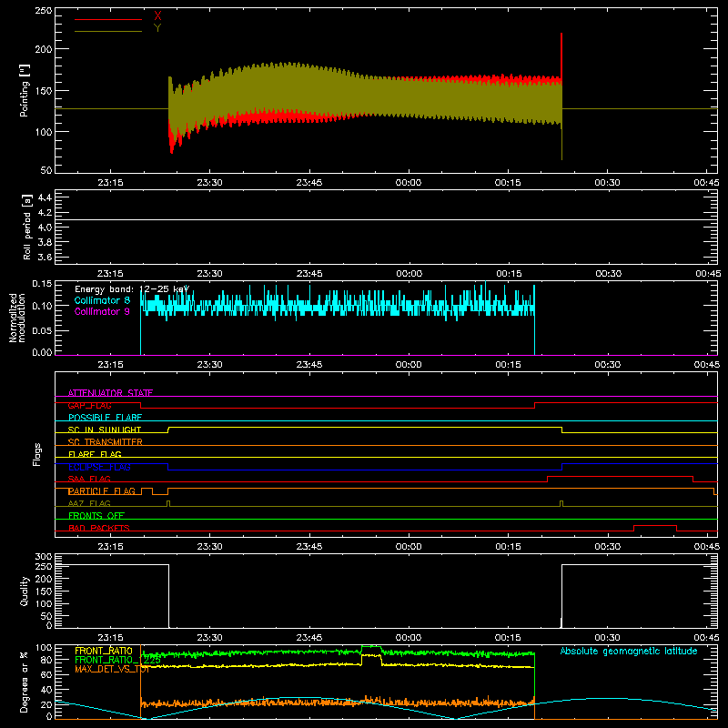The width and height of the screenshot is (728, 728).
Task: Click the Degrees or % axis title
Action: (25, 682)
